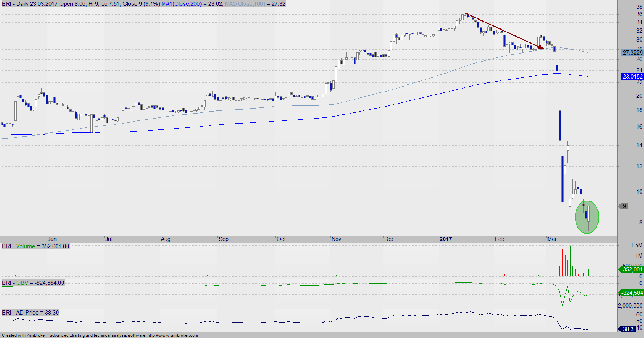This screenshot has height=338, width=644.
Task: Click the green -824,584 OBV value tag
Action: pyautogui.click(x=632, y=293)
